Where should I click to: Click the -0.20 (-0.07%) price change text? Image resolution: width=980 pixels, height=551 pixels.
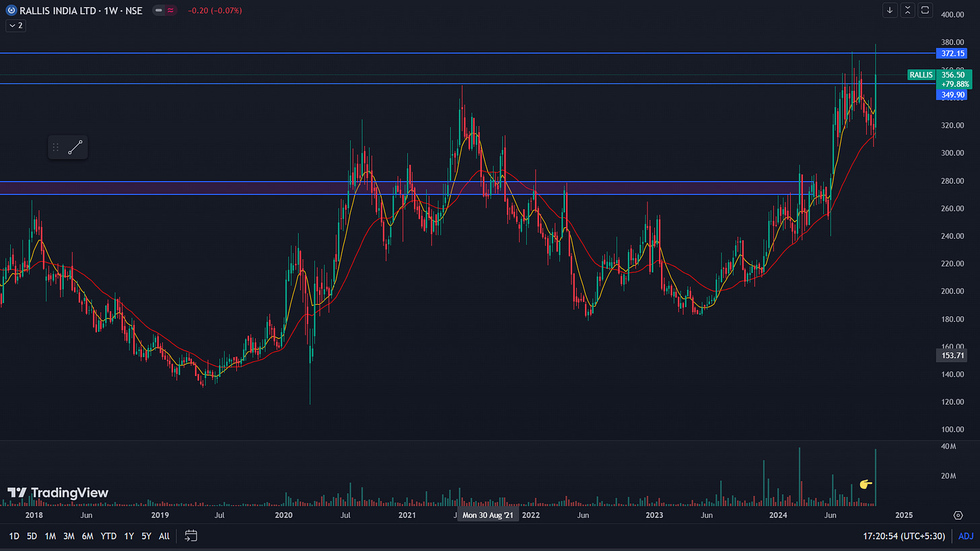215,11
